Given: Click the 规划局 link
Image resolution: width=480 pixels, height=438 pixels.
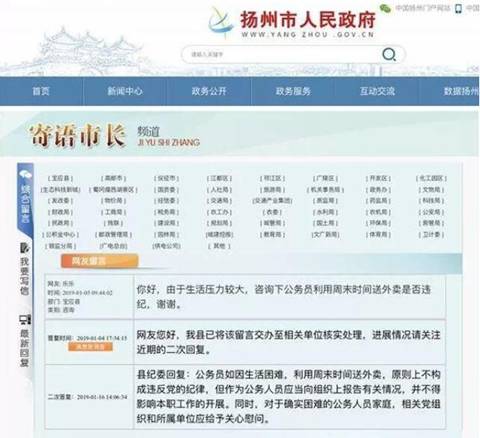Looking at the screenshot, I should coord(219,223).
